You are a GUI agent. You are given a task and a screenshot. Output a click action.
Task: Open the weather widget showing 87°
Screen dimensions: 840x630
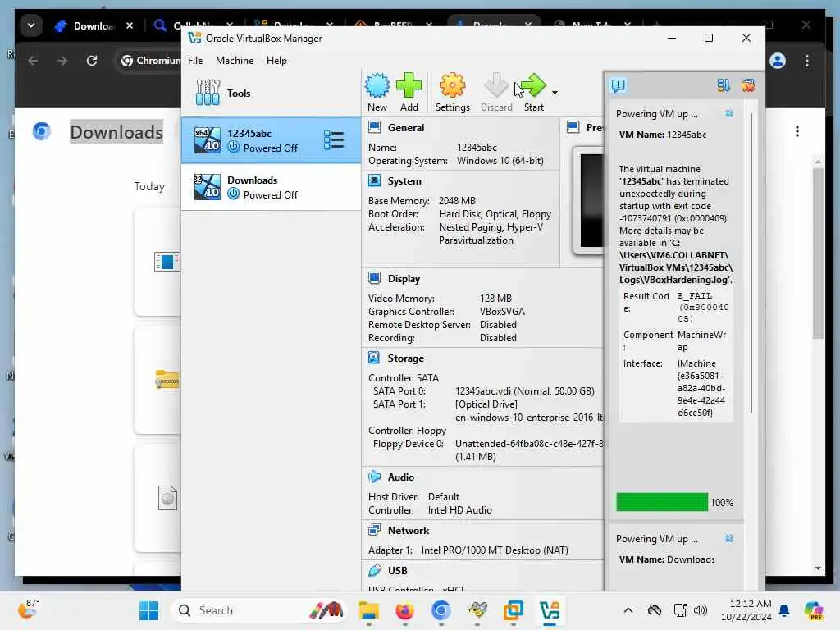point(29,609)
